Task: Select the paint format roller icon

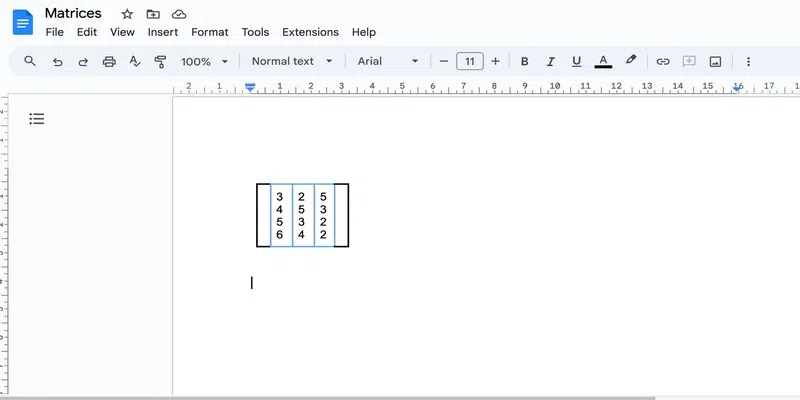Action: click(x=160, y=62)
